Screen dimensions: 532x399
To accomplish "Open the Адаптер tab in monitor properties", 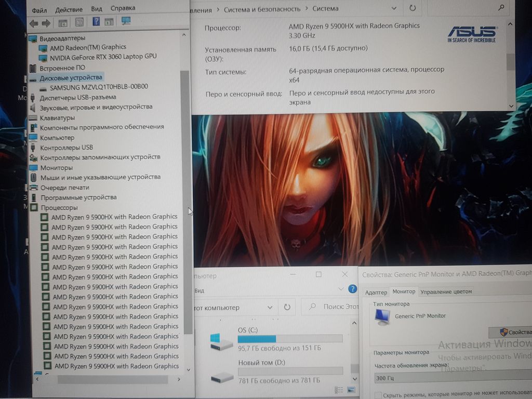I will click(376, 292).
